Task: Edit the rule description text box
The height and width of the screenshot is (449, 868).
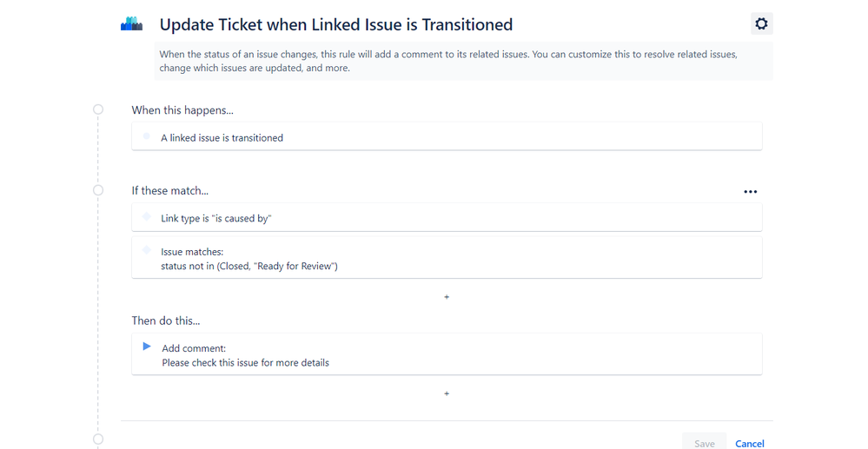Action: 463,61
